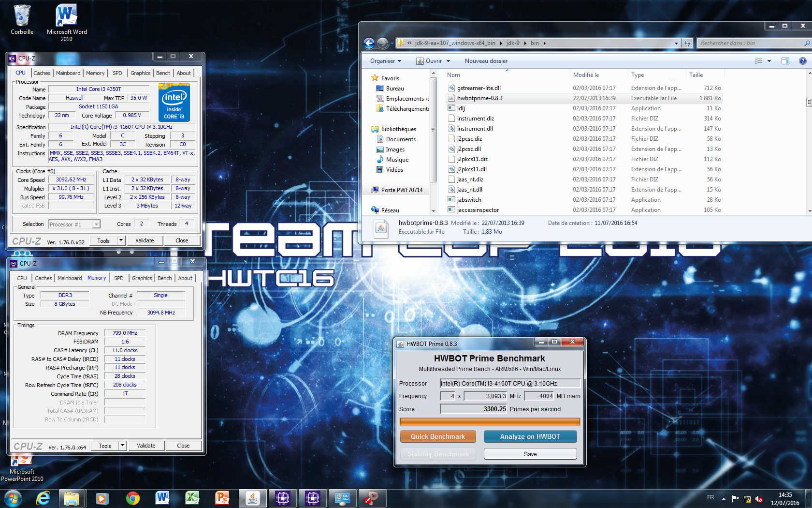The image size is (812, 508).
Task: Open Google Chrome from taskbar
Action: [132, 498]
